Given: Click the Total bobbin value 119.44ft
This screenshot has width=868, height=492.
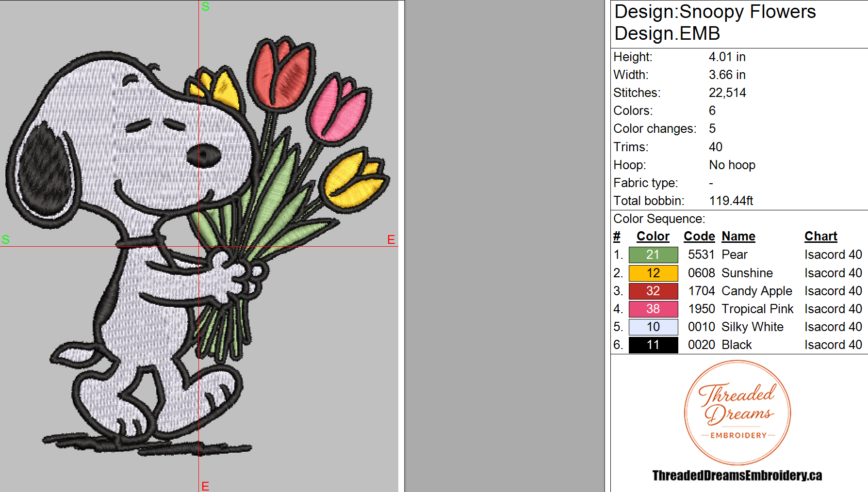Looking at the screenshot, I should [731, 201].
